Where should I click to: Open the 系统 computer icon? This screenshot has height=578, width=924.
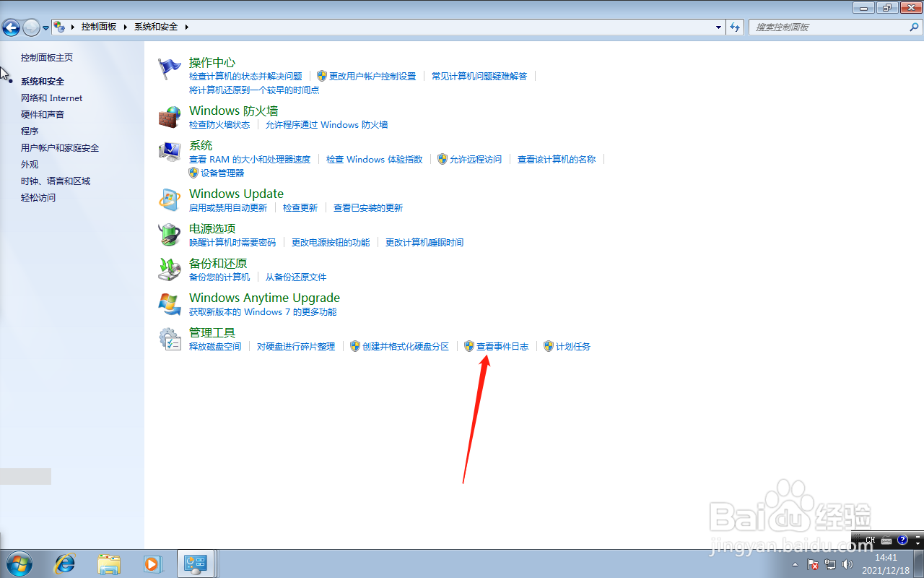tap(170, 152)
